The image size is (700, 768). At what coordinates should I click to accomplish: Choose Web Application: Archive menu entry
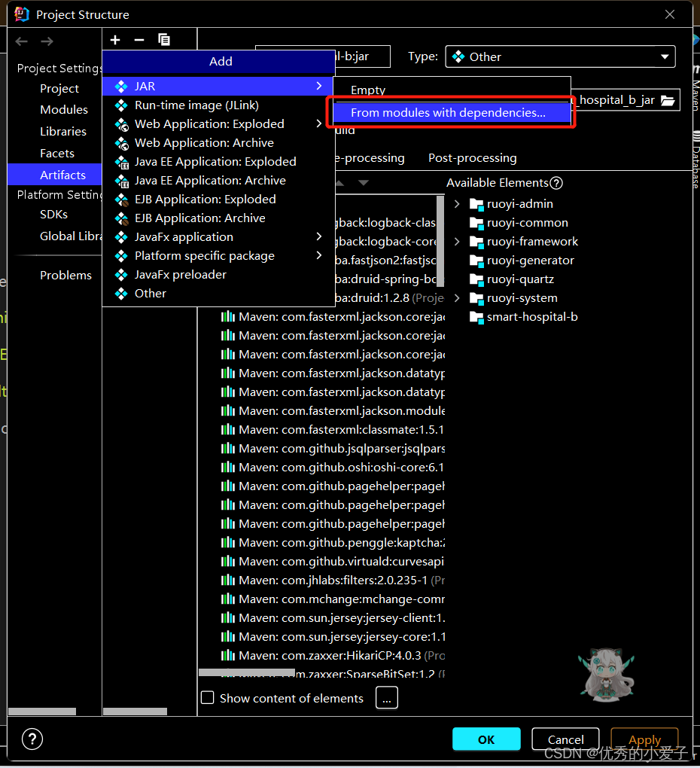[218, 143]
